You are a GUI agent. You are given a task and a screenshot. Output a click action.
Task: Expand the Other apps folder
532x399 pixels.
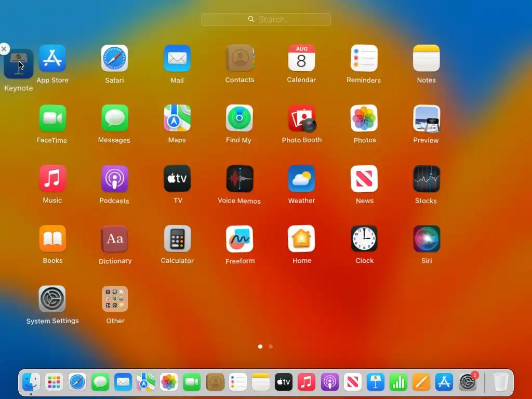pos(115,299)
